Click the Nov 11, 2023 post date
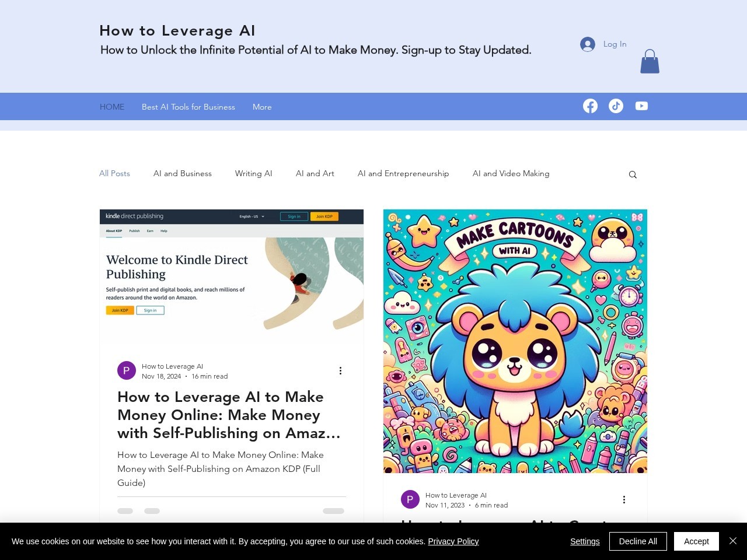 click(445, 505)
